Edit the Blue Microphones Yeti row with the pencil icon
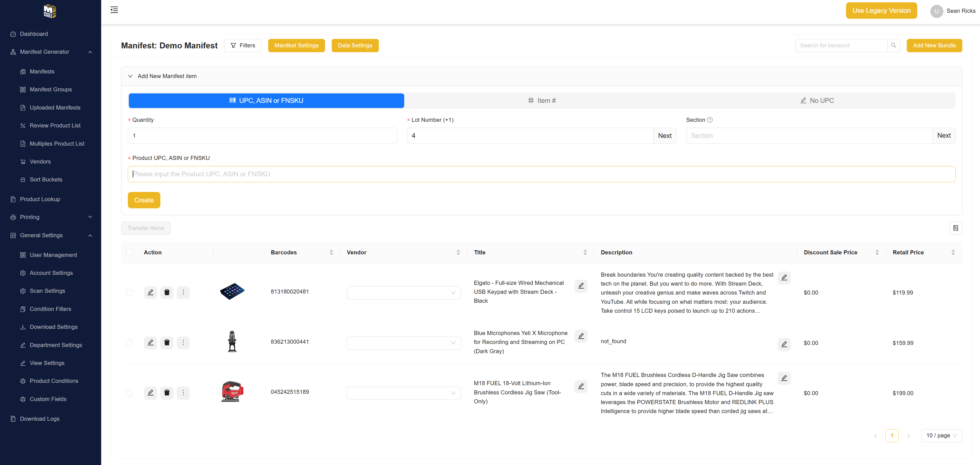 coord(150,343)
